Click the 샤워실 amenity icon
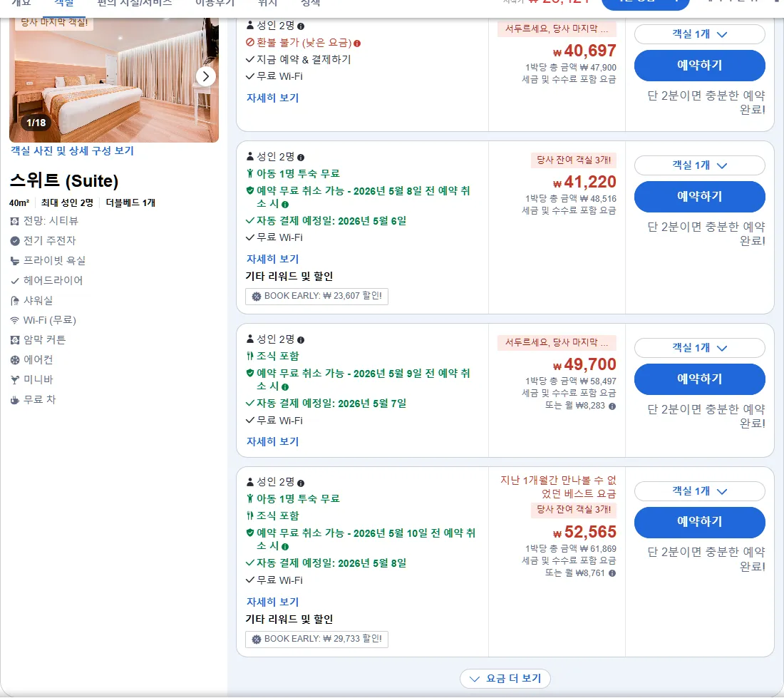 [x=15, y=301]
